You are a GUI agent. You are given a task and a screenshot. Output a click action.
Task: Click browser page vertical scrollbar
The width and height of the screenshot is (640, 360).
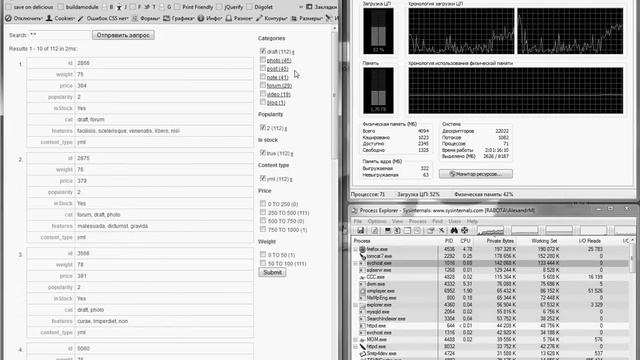tap(335, 96)
